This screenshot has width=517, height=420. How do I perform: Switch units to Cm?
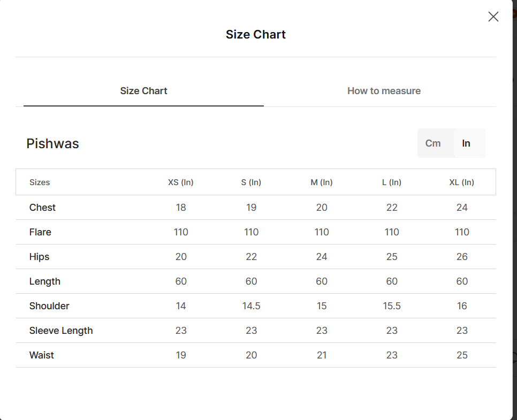coord(432,143)
